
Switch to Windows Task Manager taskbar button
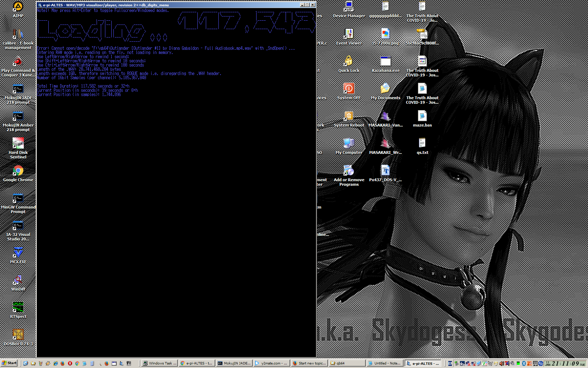[x=160, y=363]
